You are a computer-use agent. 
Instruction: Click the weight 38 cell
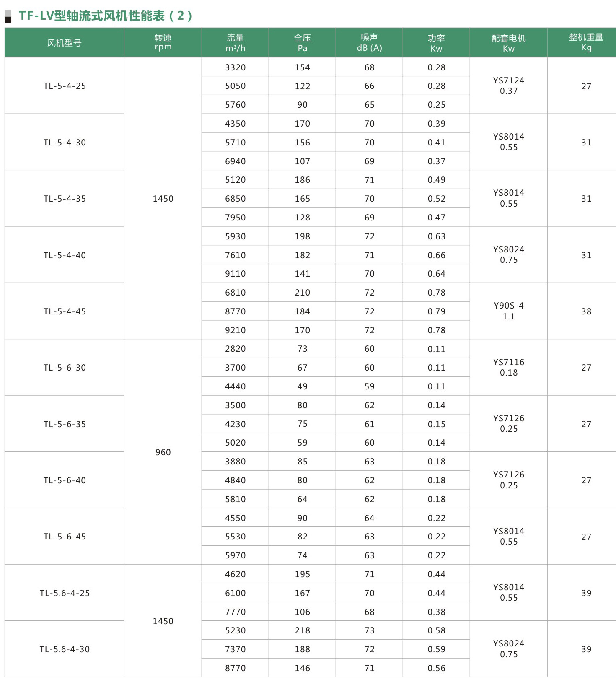(x=586, y=311)
